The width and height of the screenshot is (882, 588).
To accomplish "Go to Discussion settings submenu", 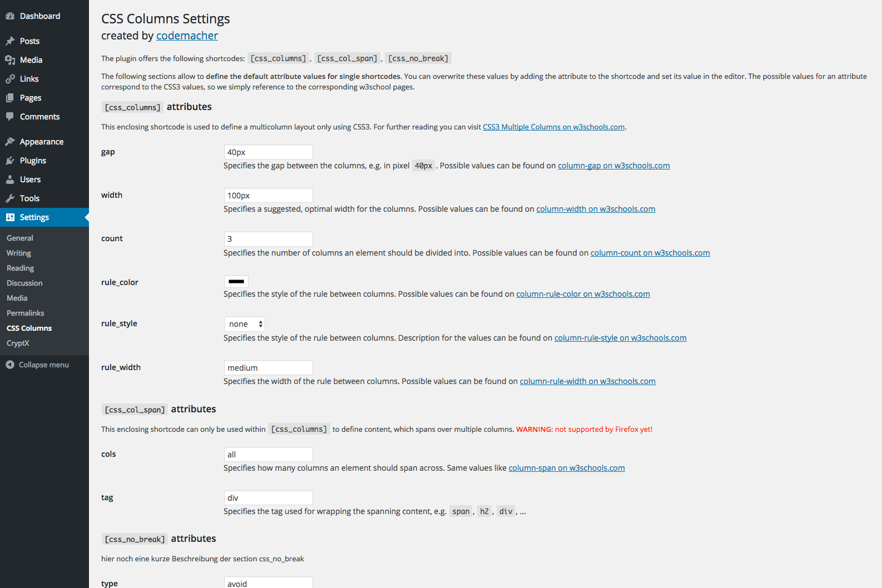I will (x=24, y=283).
